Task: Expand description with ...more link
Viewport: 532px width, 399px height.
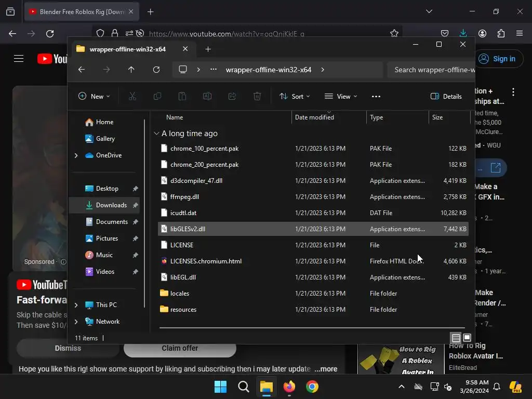Action: (326, 369)
